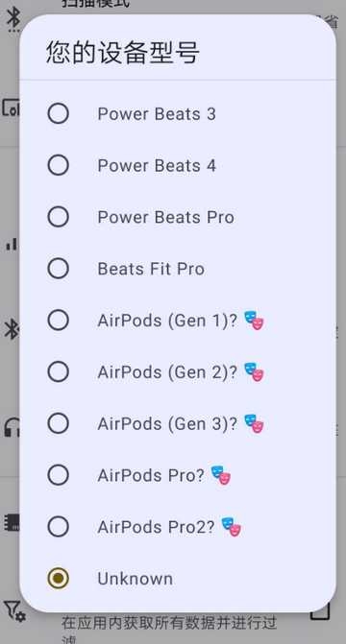Select the AirPods Pro? radio button
Screen dimensions: 346x644
pyautogui.click(x=58, y=475)
